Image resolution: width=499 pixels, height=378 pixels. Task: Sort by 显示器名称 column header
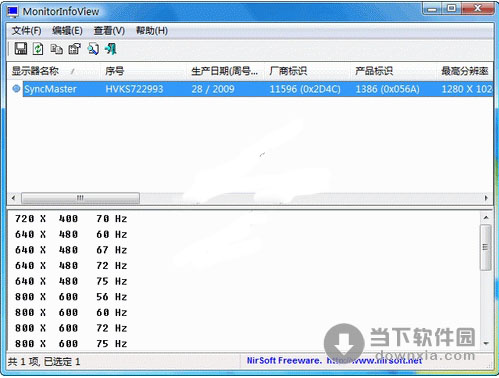(53, 71)
